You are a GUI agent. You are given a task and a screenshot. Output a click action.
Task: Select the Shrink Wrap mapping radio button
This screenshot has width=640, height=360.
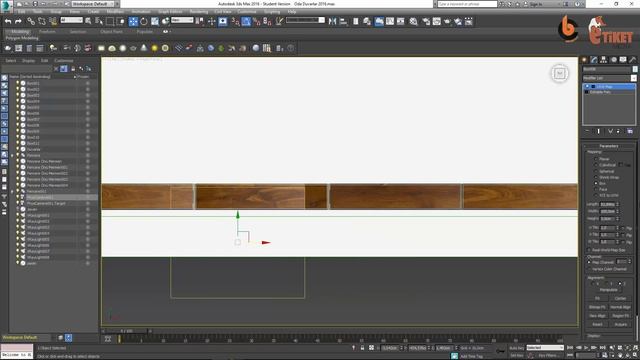(x=596, y=178)
